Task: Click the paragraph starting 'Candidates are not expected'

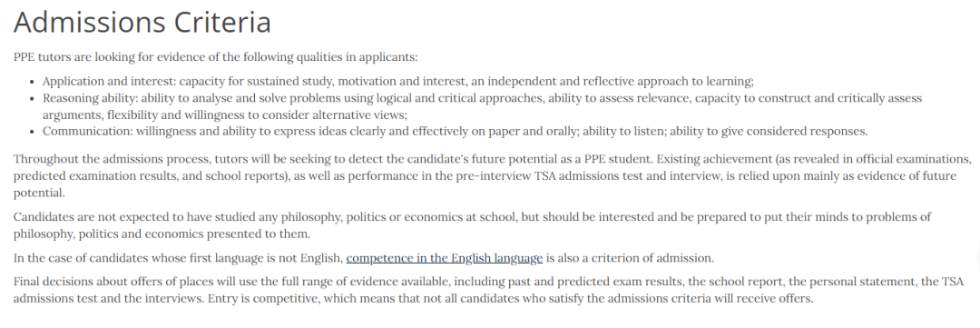Action: [x=473, y=225]
